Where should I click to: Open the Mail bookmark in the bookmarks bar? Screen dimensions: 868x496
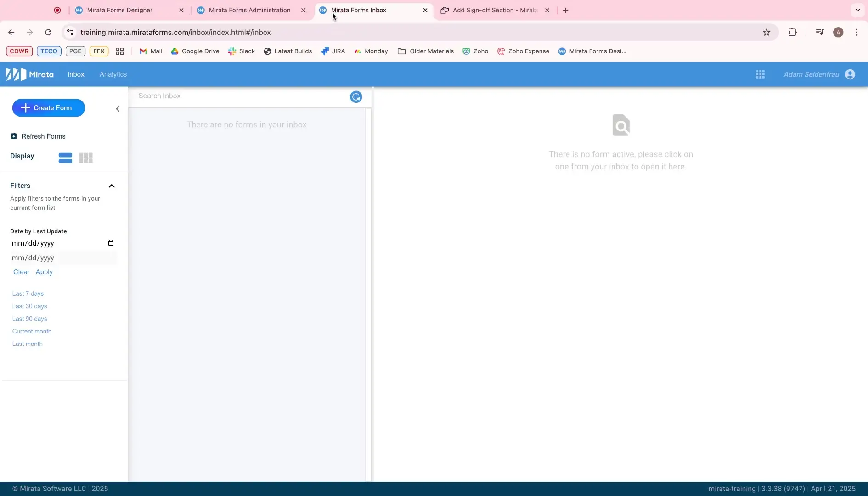pyautogui.click(x=151, y=51)
